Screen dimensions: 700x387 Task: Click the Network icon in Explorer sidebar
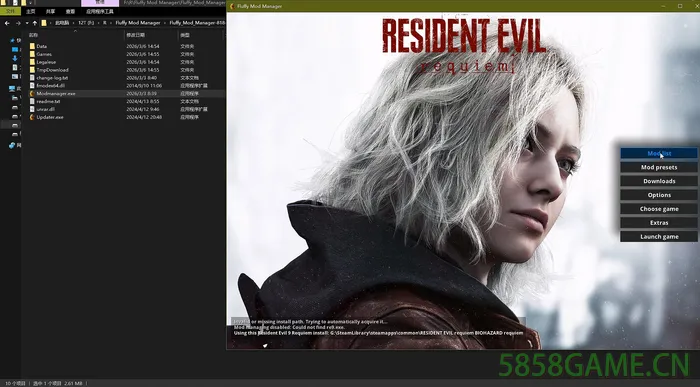coord(12,145)
